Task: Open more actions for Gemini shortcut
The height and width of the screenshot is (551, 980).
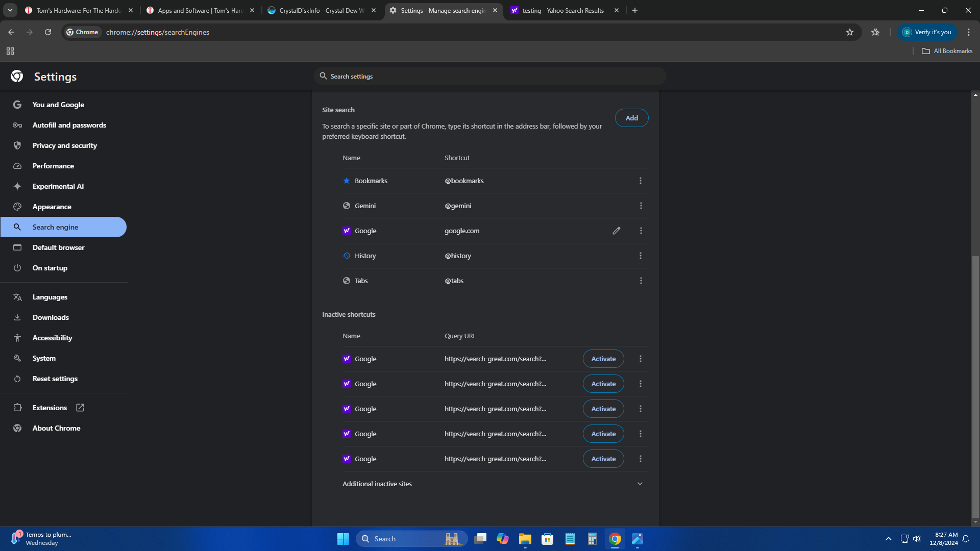Action: click(641, 206)
